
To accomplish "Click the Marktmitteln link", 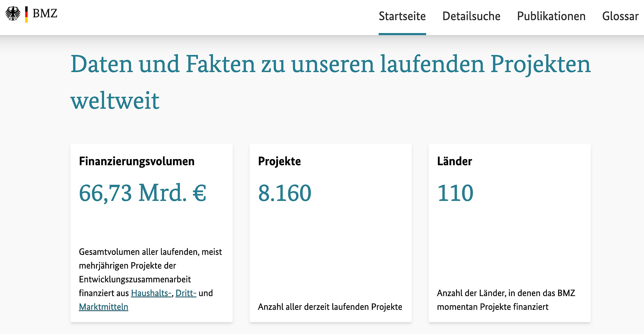I will pos(104,307).
